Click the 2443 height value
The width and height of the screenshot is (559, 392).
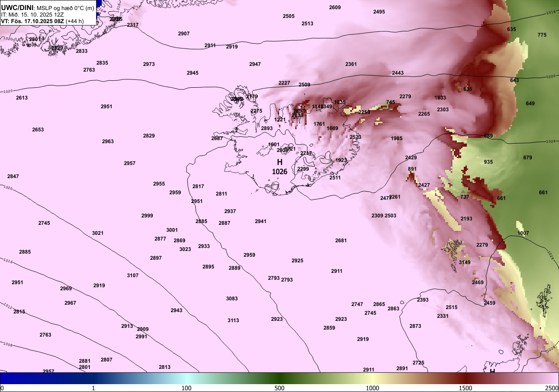pos(398,73)
